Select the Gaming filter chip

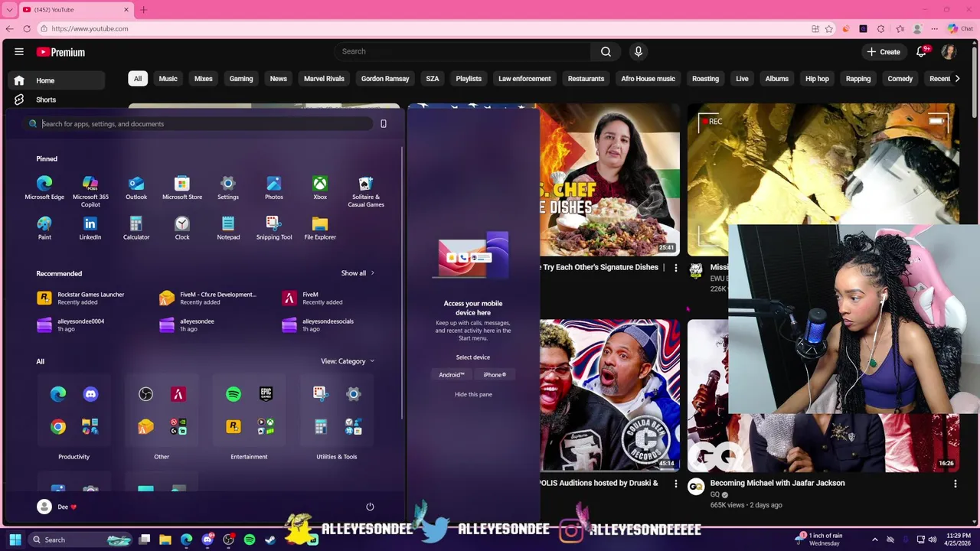[x=241, y=79]
